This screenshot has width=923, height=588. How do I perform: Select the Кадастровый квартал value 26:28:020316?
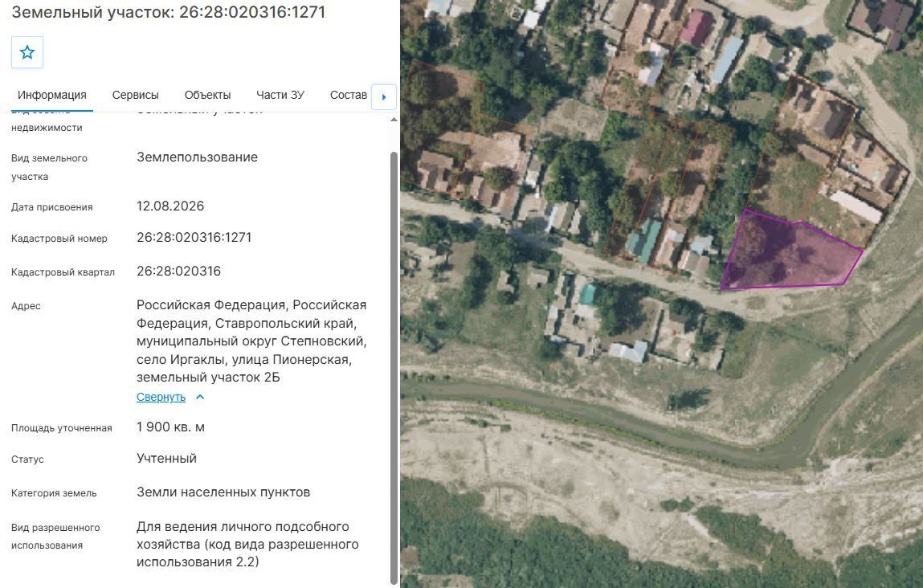[x=178, y=272]
